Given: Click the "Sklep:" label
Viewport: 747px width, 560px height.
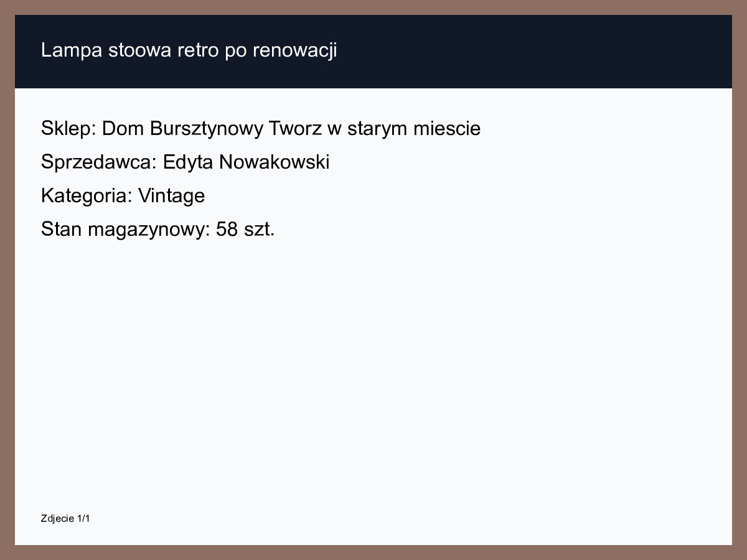Looking at the screenshot, I should [x=68, y=129].
